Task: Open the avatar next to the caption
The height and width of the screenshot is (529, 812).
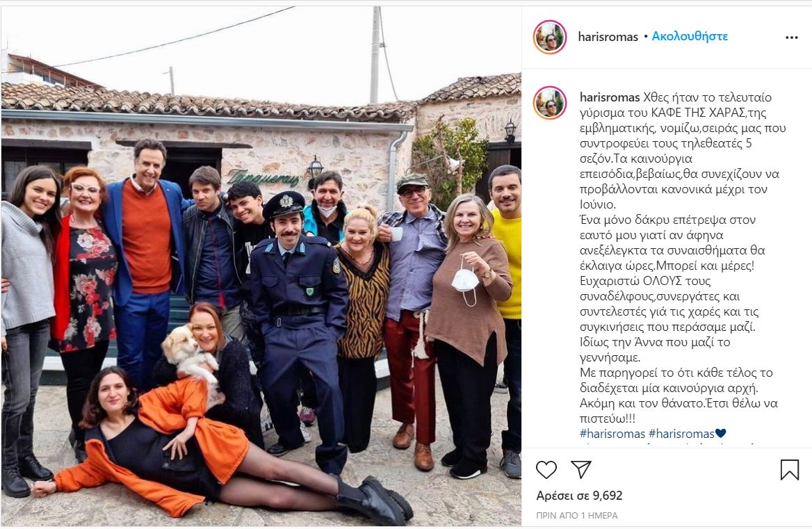Action: coord(549,102)
